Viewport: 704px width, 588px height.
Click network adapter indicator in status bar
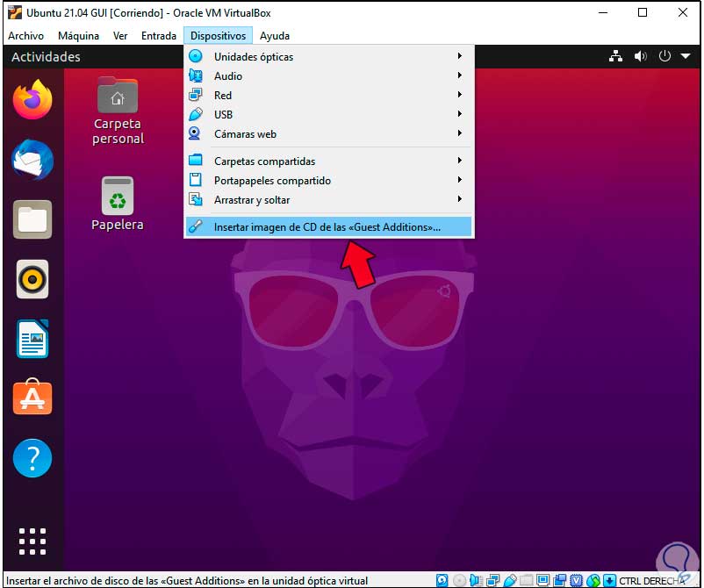point(492,580)
